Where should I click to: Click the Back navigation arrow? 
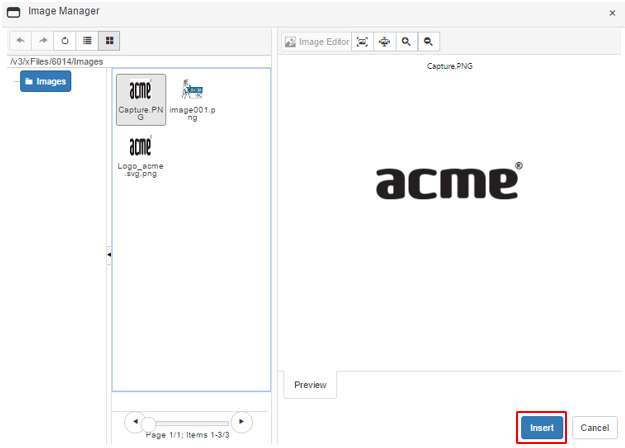(21, 41)
